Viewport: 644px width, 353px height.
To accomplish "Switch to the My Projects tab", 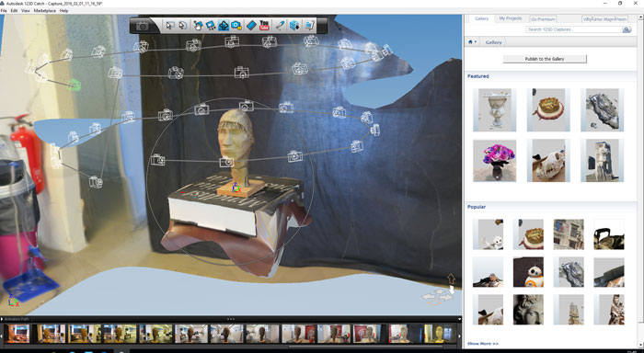I will pos(511,19).
